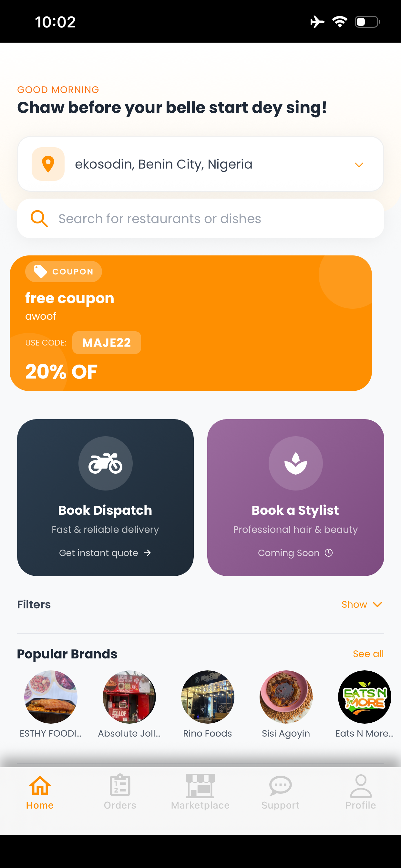This screenshot has height=868, width=401.
Task: Copy the MAJE22 coupon code
Action: click(107, 343)
